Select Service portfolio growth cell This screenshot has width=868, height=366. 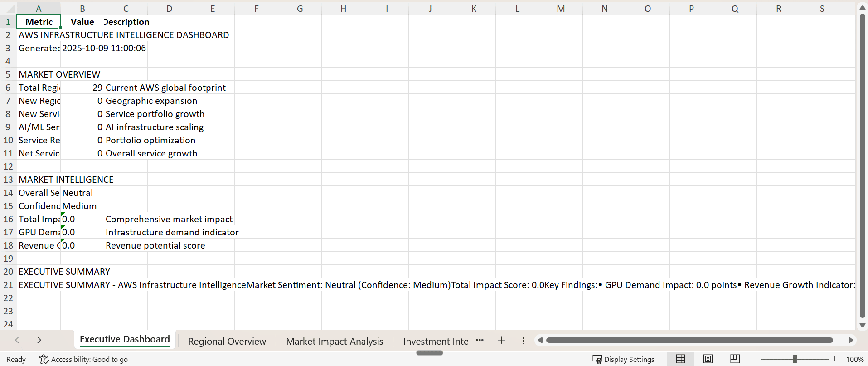[155, 114]
